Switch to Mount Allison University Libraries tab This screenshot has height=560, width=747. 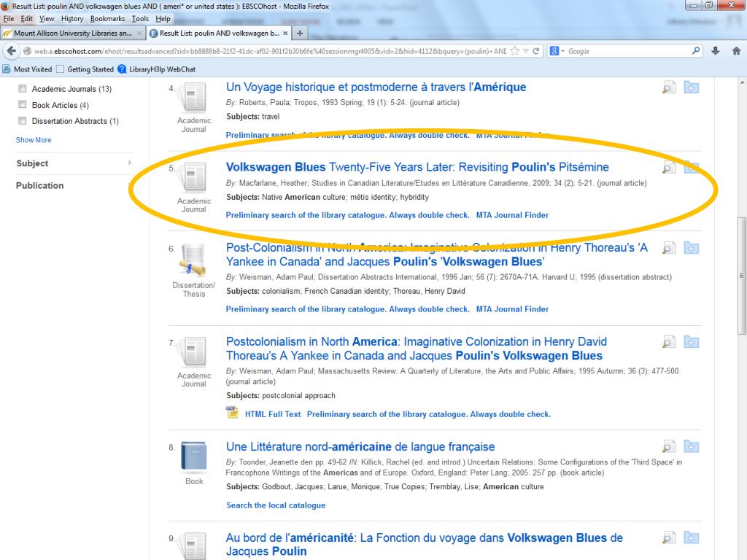72,33
